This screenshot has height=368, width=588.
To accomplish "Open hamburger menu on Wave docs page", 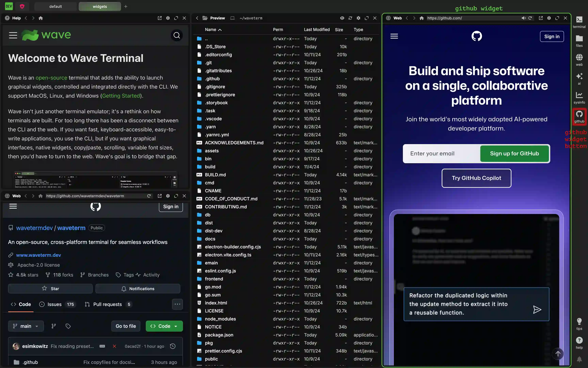I will click(13, 35).
